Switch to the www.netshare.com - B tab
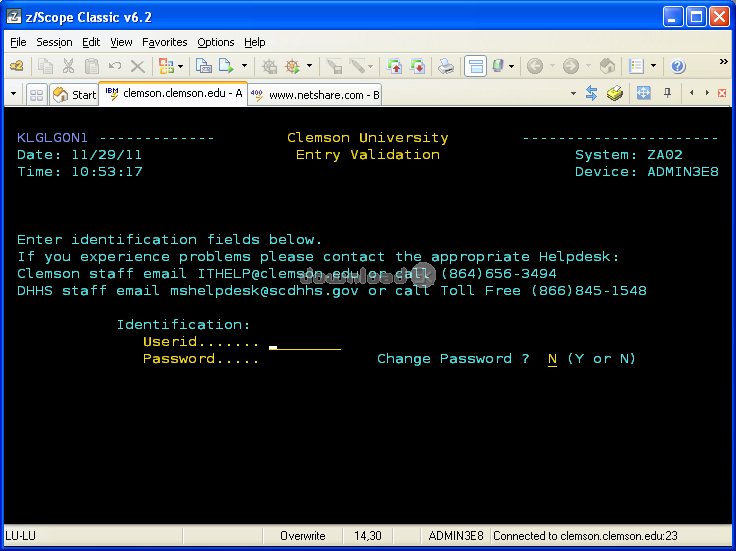Viewport: 736px width, 551px height. click(315, 95)
